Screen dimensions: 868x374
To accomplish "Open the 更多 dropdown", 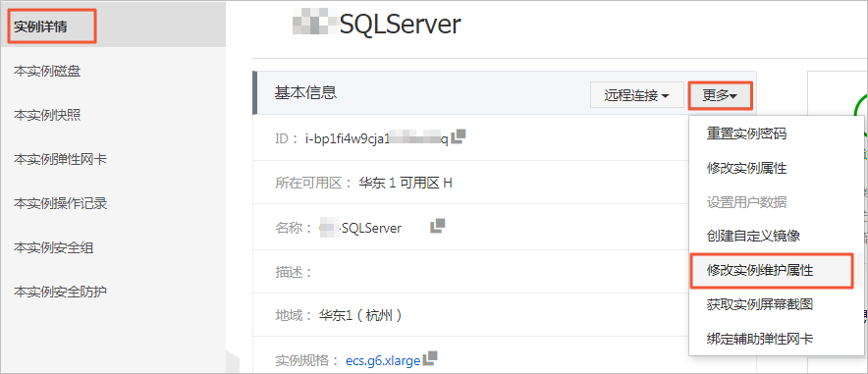I will point(720,95).
